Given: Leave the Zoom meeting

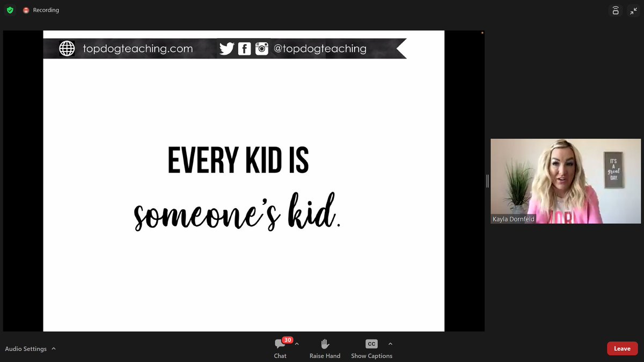Looking at the screenshot, I should click(622, 348).
